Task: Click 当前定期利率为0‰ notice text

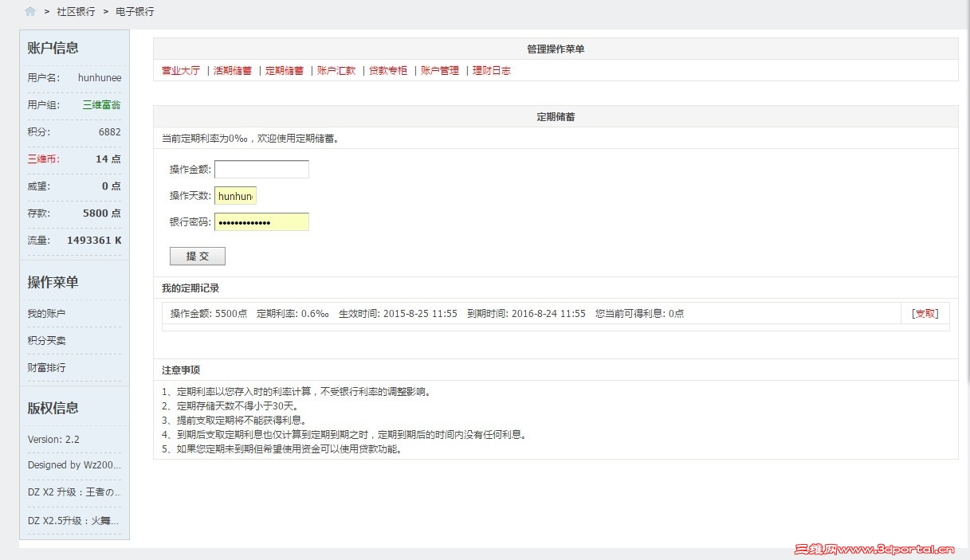Action: pyautogui.click(x=250, y=138)
